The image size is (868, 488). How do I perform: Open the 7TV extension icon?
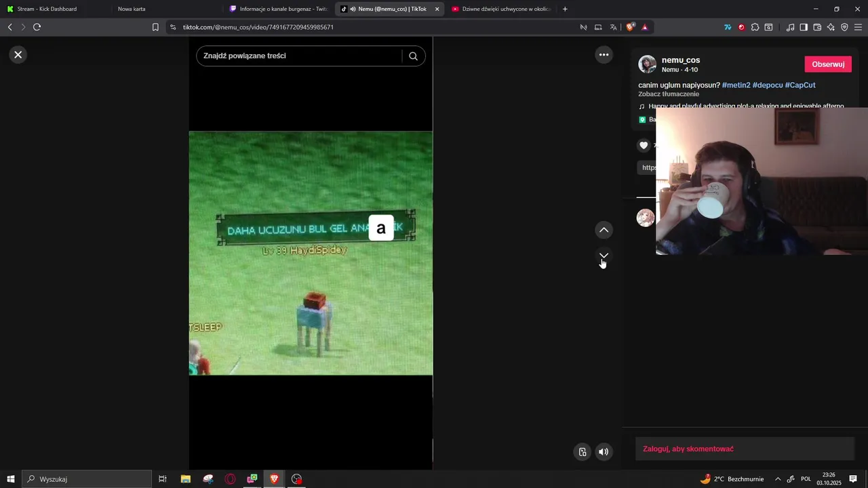click(728, 27)
